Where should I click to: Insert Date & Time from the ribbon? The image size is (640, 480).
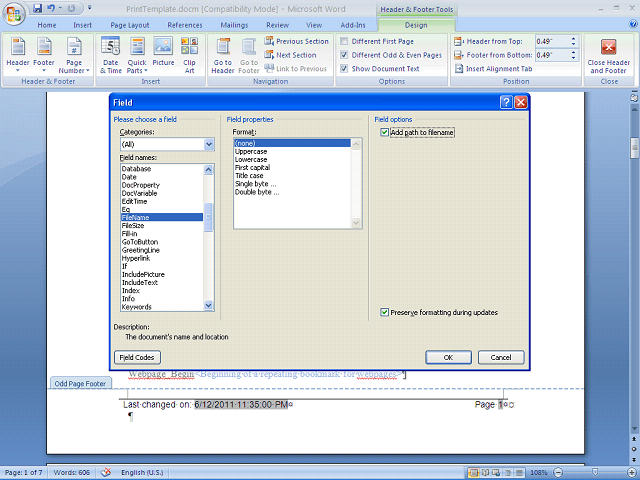pos(111,55)
